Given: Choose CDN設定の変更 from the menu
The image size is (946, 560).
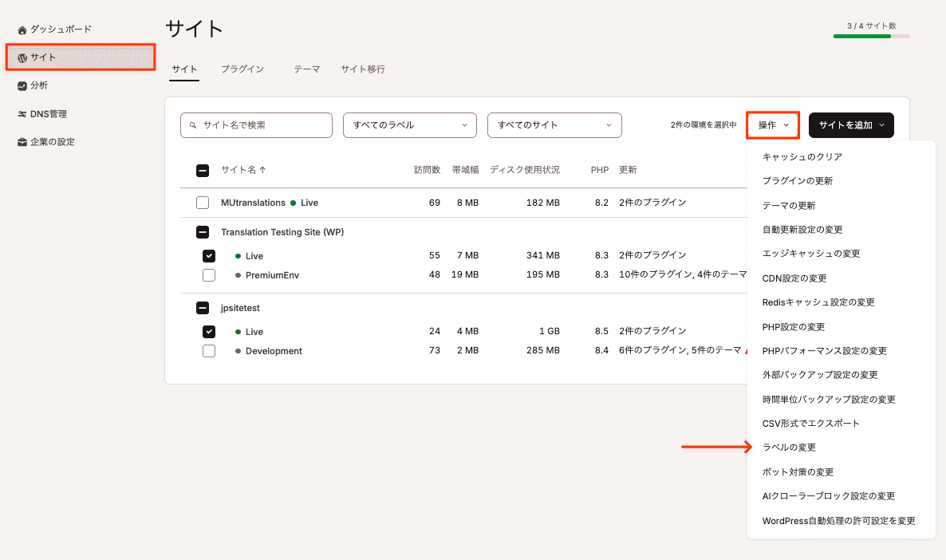Looking at the screenshot, I should coord(794,278).
